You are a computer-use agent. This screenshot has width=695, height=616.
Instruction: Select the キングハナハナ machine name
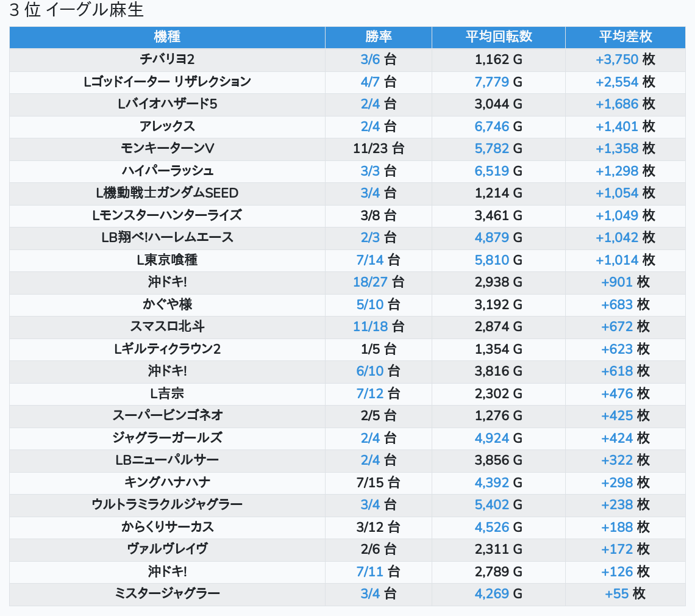(x=167, y=482)
